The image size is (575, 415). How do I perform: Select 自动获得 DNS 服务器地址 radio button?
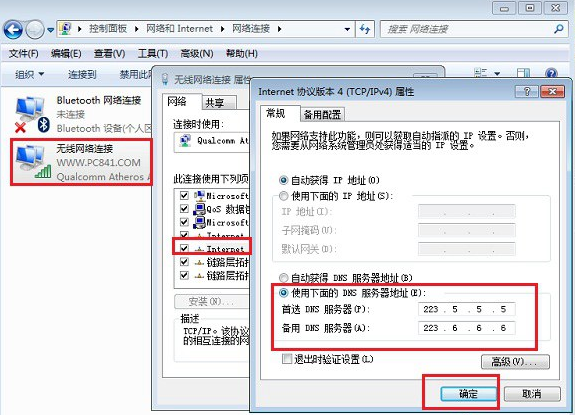click(283, 278)
